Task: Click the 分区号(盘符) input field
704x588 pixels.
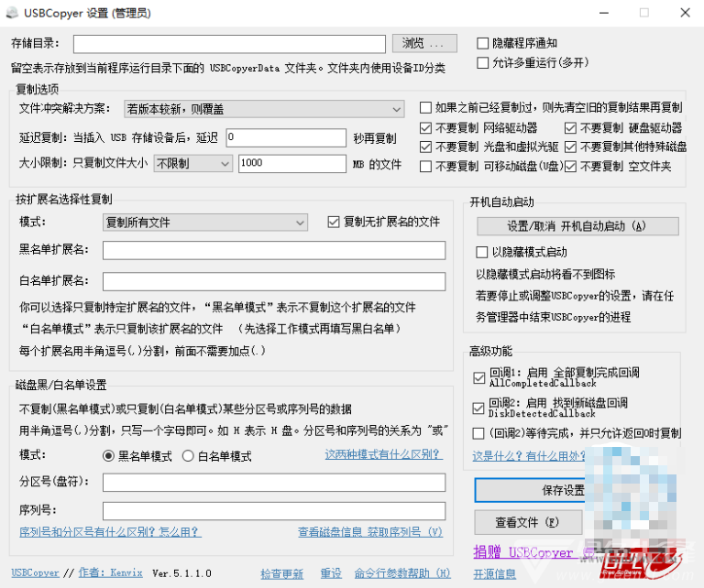Action: click(274, 483)
